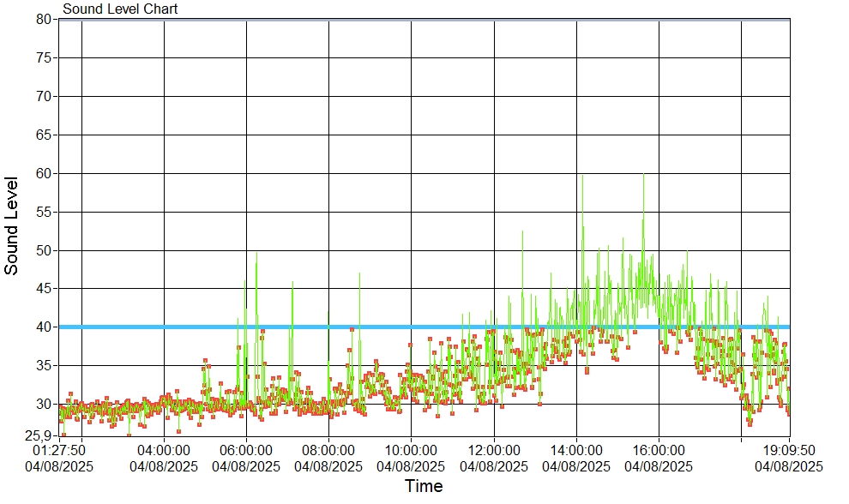Click the "Sound Level Chart" title text

(120, 9)
